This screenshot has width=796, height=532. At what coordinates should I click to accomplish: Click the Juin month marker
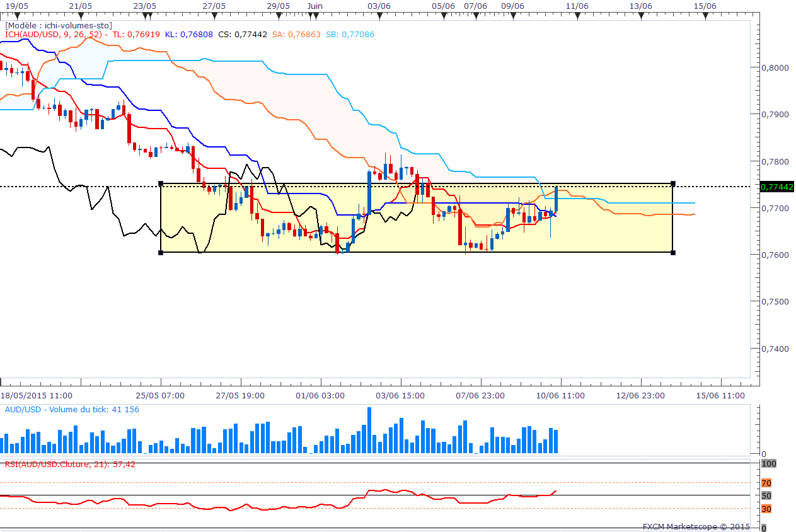coord(315,5)
